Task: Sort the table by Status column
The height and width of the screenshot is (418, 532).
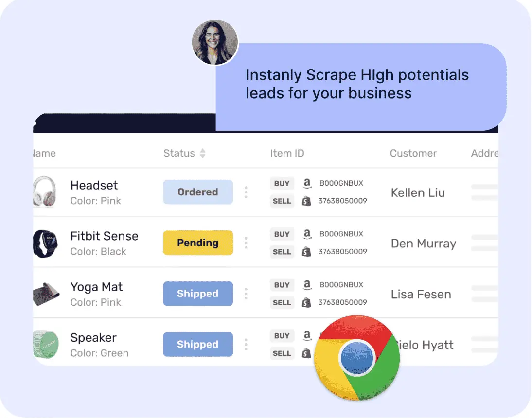Action: click(x=203, y=153)
